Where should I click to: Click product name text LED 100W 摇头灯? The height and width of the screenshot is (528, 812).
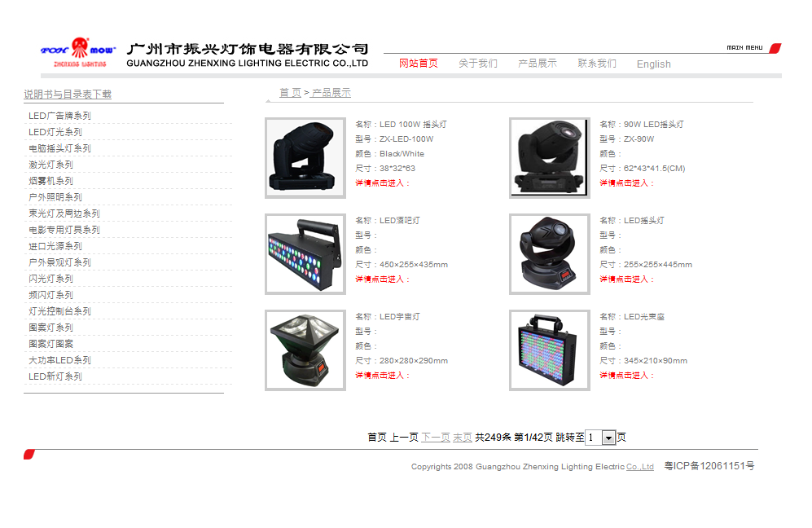click(413, 125)
